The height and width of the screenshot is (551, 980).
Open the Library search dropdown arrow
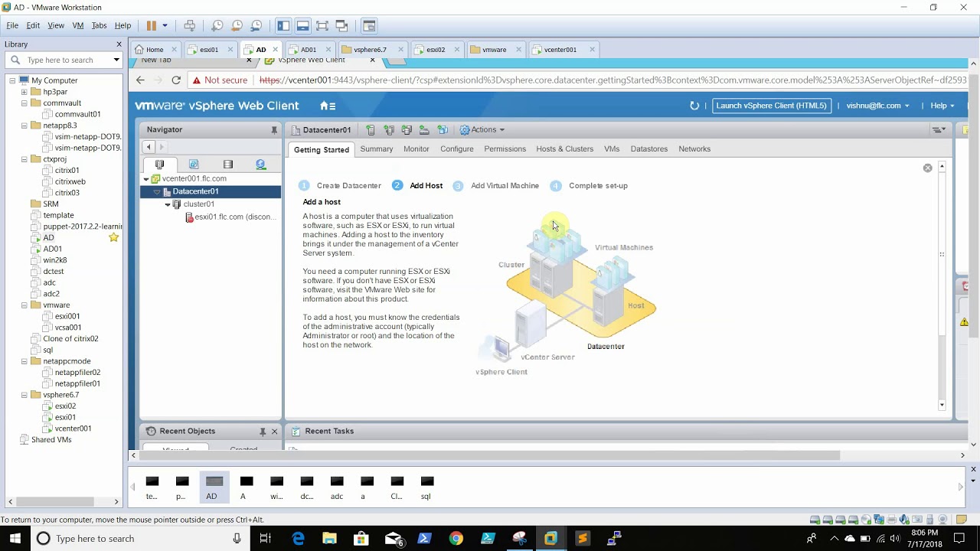tap(116, 60)
